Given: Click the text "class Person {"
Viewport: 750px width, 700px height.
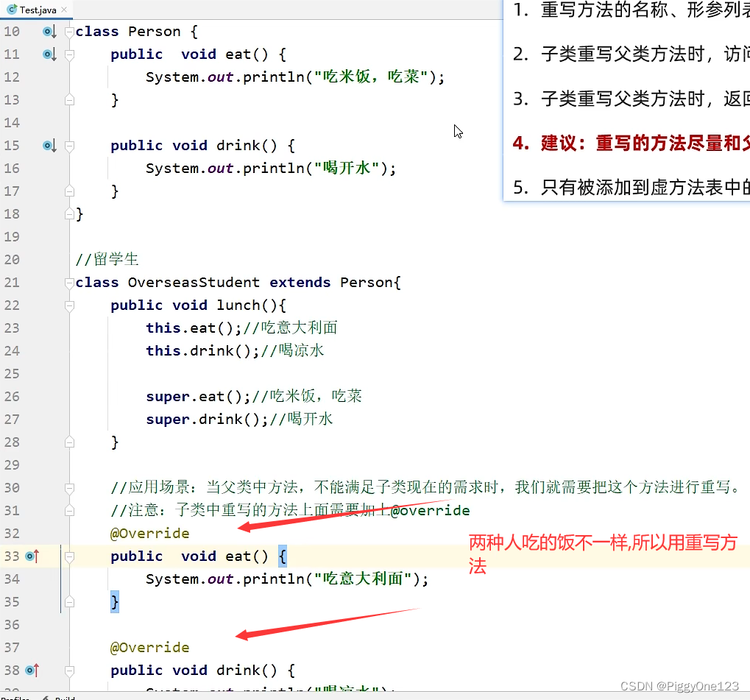Looking at the screenshot, I should (x=136, y=32).
